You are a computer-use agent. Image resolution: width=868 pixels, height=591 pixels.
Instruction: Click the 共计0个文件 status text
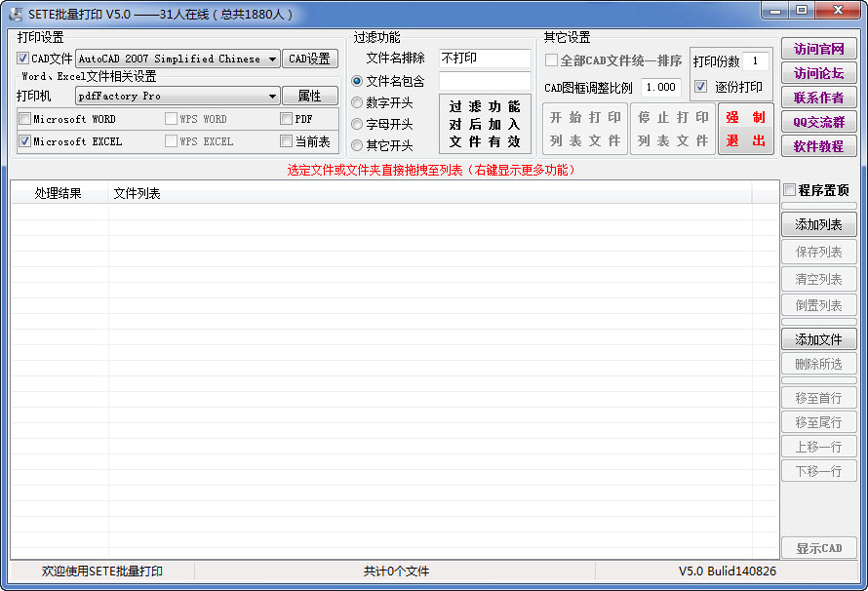396,571
